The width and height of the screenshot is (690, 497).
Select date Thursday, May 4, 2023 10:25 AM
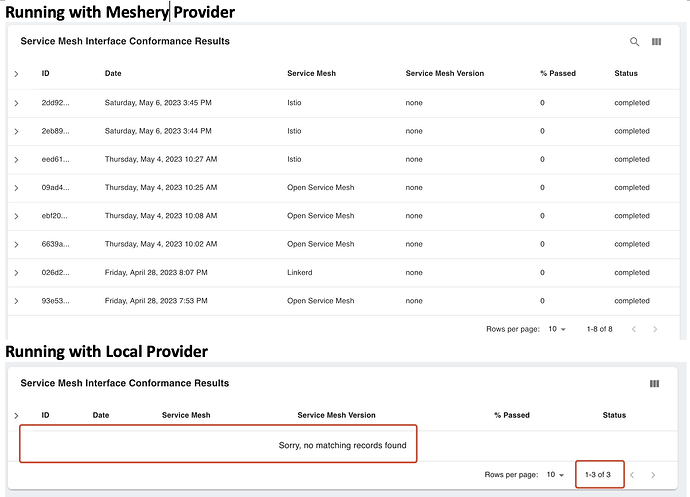[161, 187]
